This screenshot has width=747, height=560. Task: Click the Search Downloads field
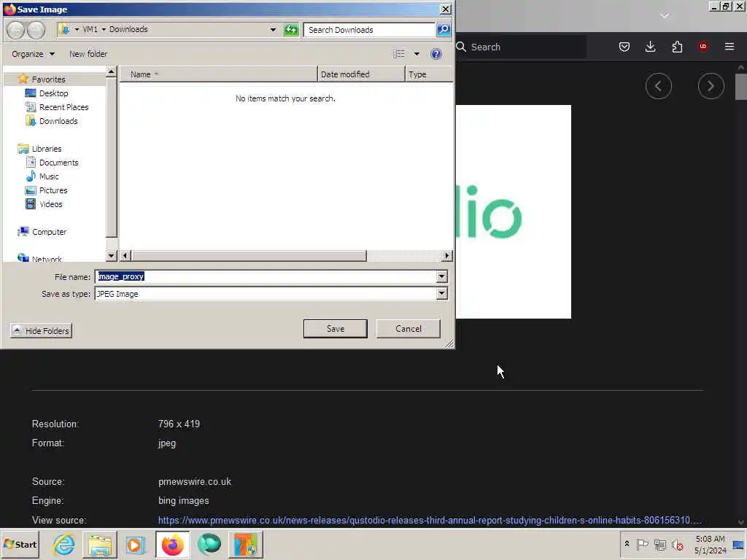368,29
